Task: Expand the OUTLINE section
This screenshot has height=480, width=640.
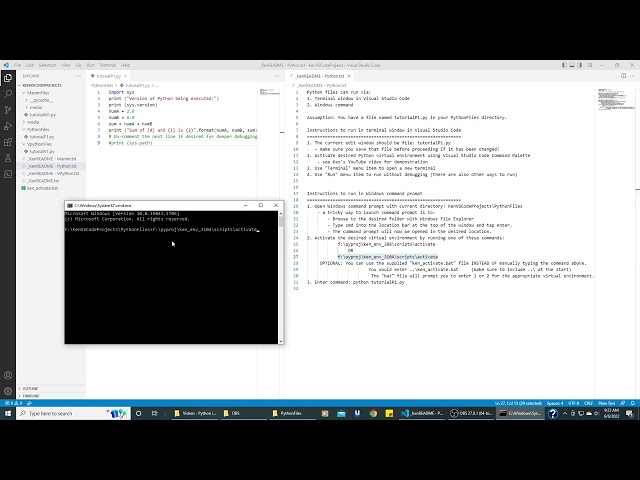Action: (x=51, y=388)
